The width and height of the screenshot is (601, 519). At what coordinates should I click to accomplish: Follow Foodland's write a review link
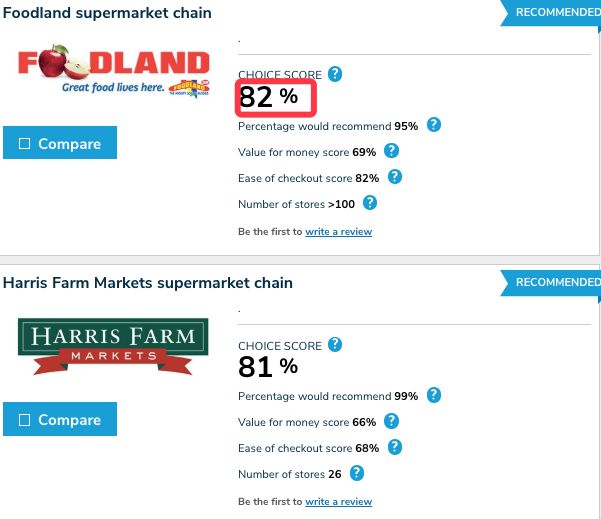(x=338, y=232)
